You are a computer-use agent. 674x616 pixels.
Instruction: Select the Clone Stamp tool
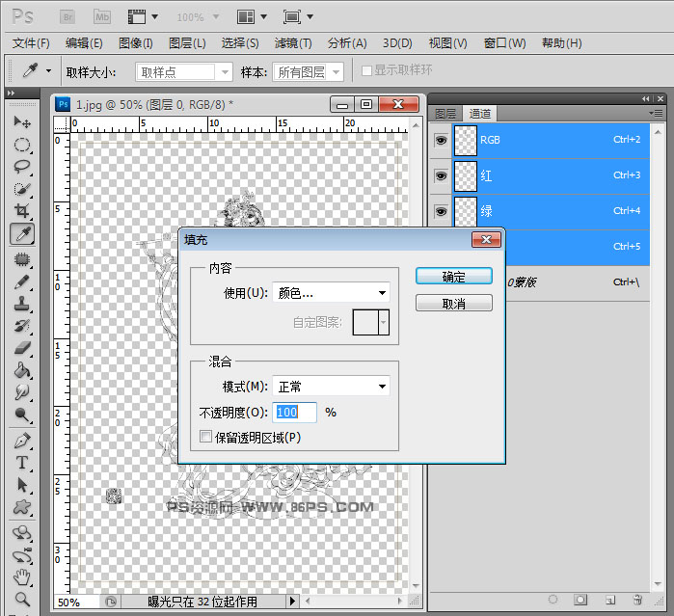click(x=22, y=304)
